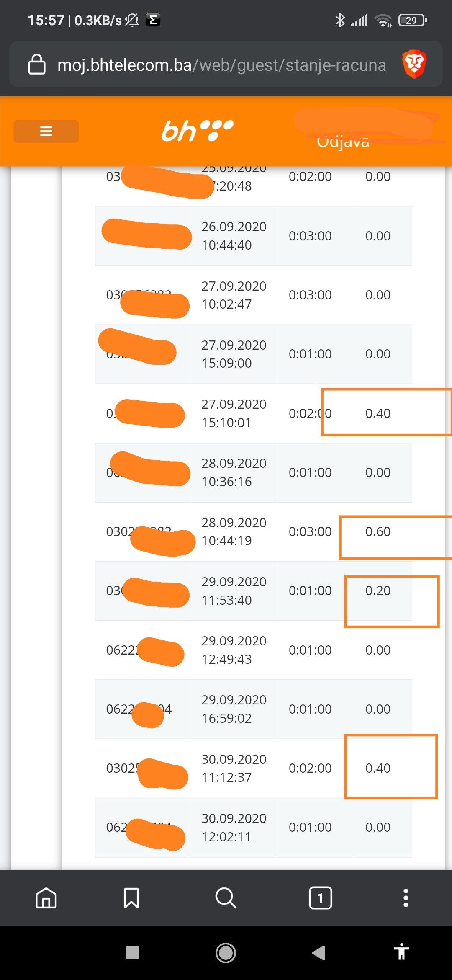
Task: Tap the accessibility figure icon in navigation bar
Action: pyautogui.click(x=401, y=952)
